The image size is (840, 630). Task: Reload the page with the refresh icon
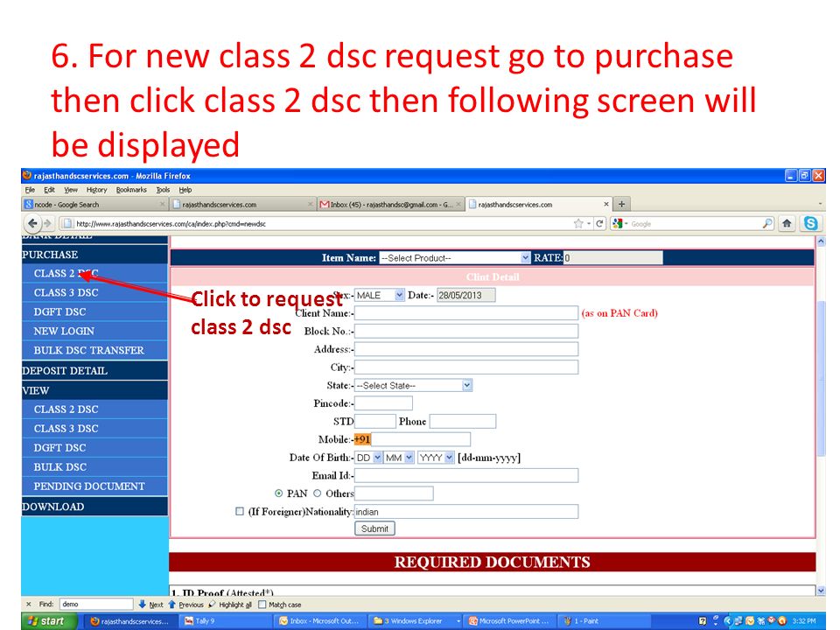tap(599, 223)
